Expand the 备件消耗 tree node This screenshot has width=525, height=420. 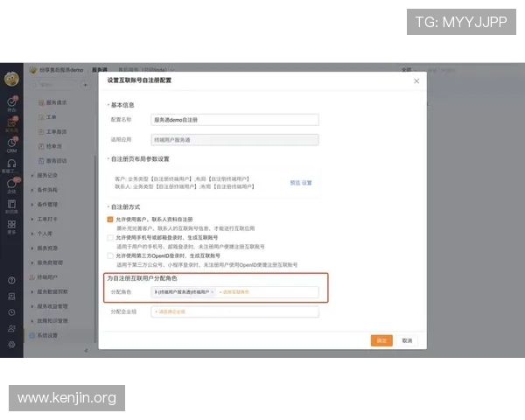pyautogui.click(x=32, y=190)
